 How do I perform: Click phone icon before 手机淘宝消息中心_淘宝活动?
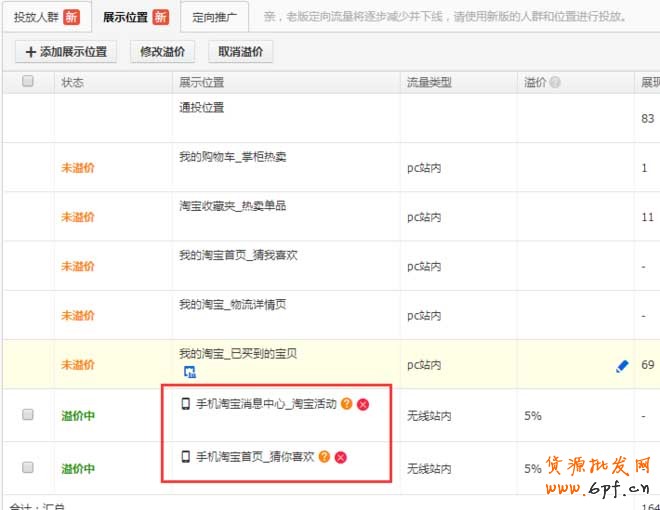185,404
